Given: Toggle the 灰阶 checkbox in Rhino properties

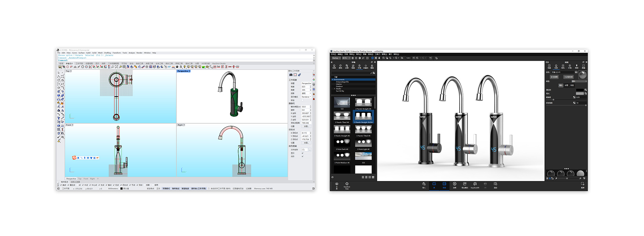Looking at the screenshot, I should click(302, 156).
